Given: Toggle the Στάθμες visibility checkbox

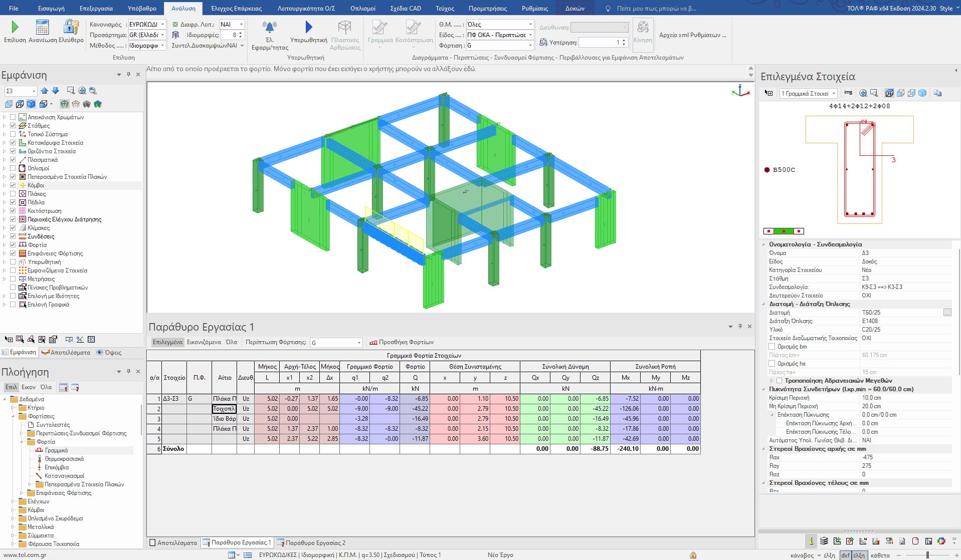Looking at the screenshot, I should 13,126.
